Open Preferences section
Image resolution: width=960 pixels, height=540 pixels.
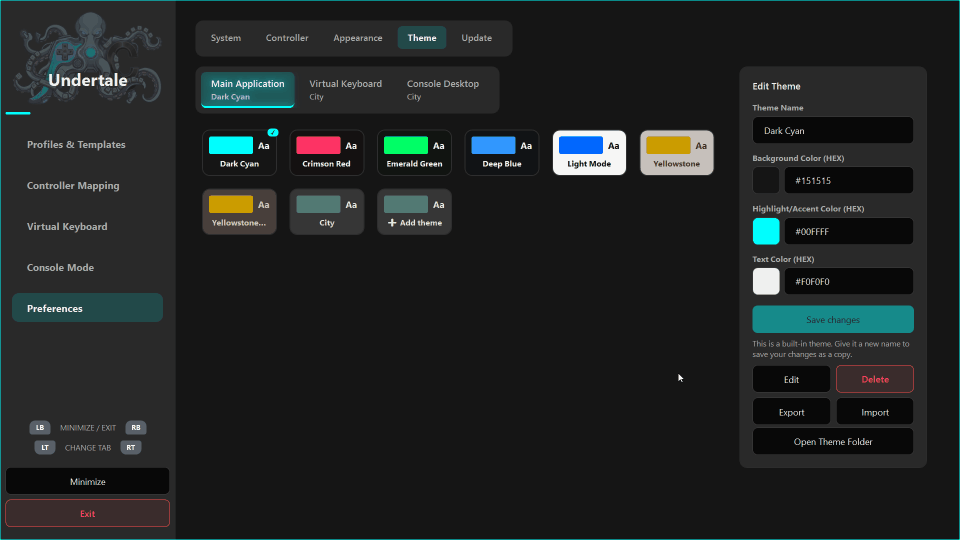point(88,308)
